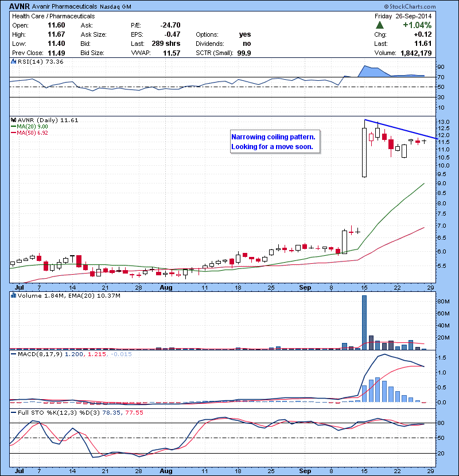Click the MACD(8,17,9) indicator label

tap(40, 354)
